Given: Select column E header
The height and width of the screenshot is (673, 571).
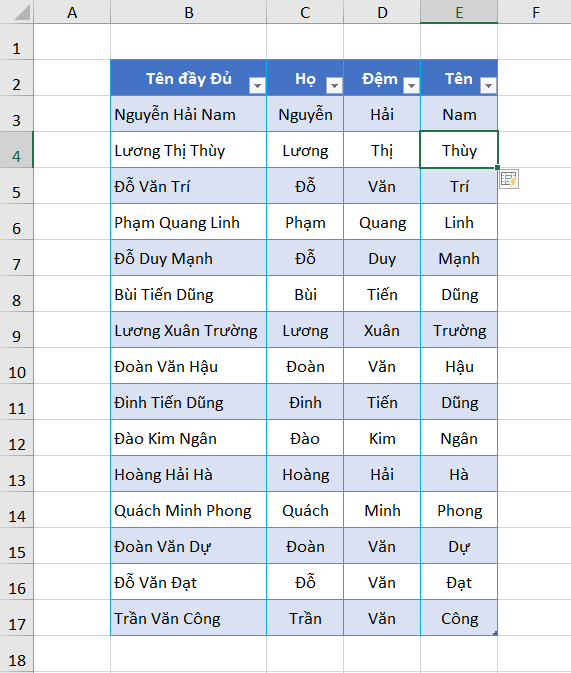Looking at the screenshot, I should 459,12.
